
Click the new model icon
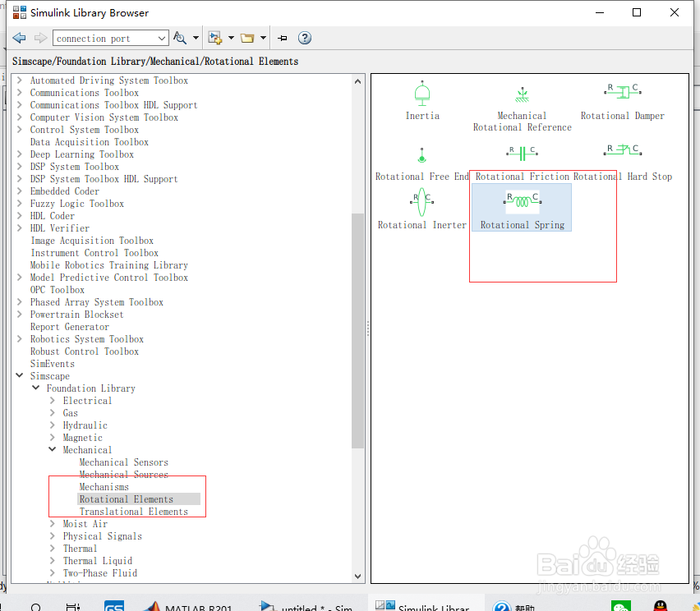click(215, 38)
